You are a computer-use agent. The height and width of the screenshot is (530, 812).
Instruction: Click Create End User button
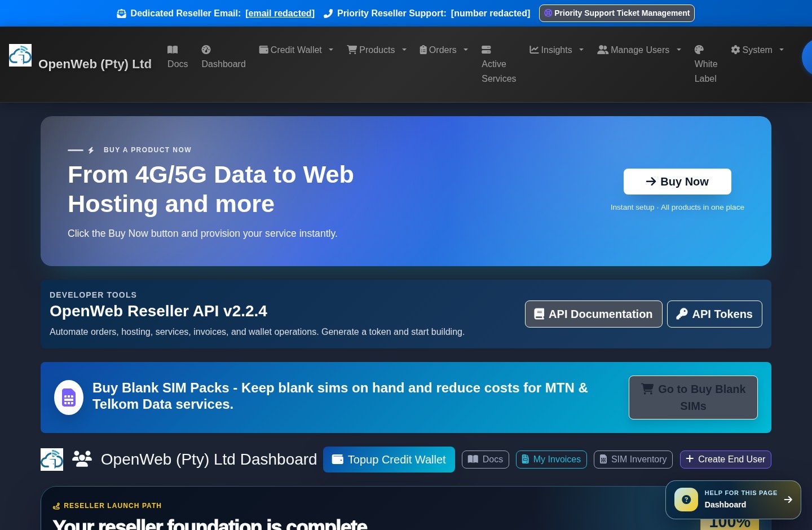pyautogui.click(x=726, y=460)
